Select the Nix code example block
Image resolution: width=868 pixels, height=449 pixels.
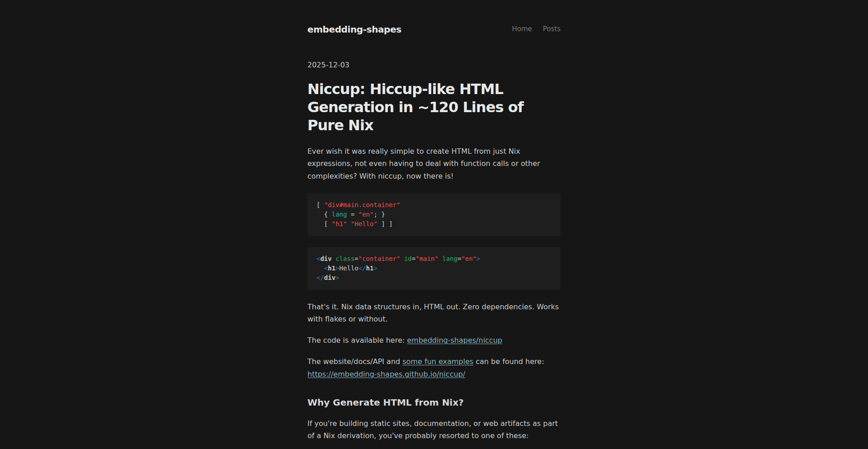[433, 214]
